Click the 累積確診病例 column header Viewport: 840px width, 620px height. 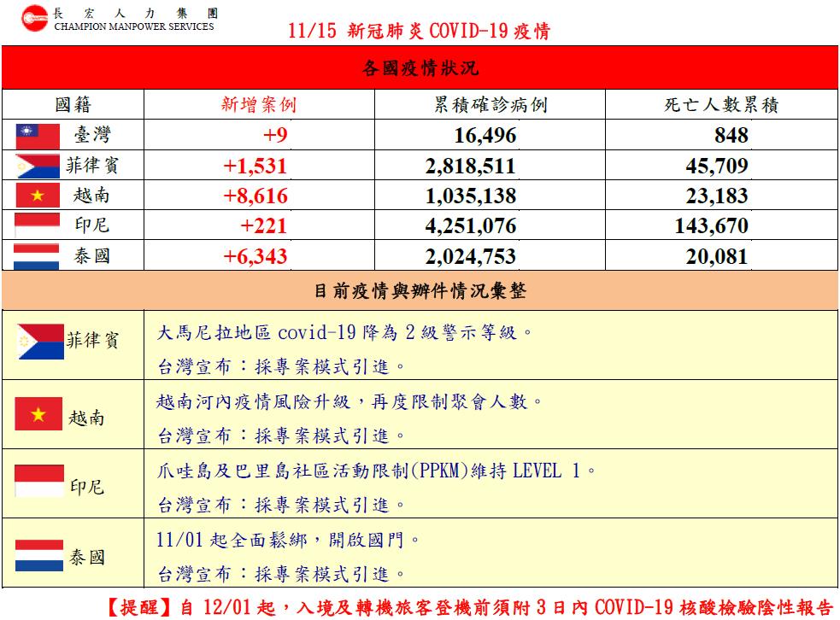490,104
